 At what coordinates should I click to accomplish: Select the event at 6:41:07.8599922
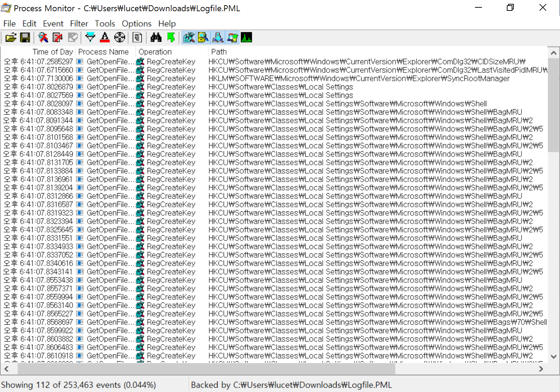274,330
